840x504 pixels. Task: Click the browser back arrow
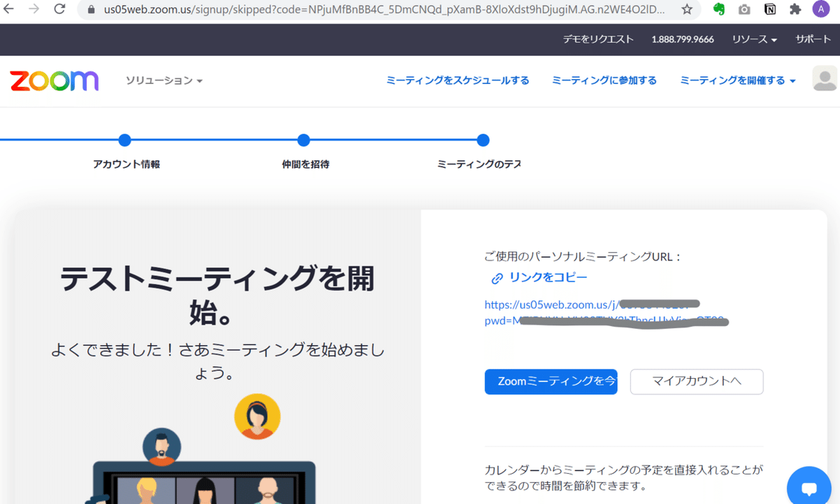tap(9, 10)
